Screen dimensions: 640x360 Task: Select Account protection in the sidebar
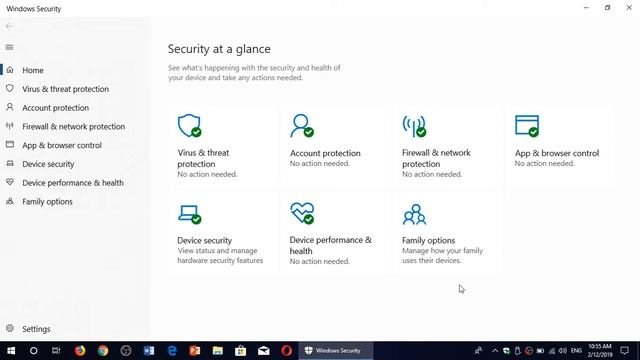point(56,108)
